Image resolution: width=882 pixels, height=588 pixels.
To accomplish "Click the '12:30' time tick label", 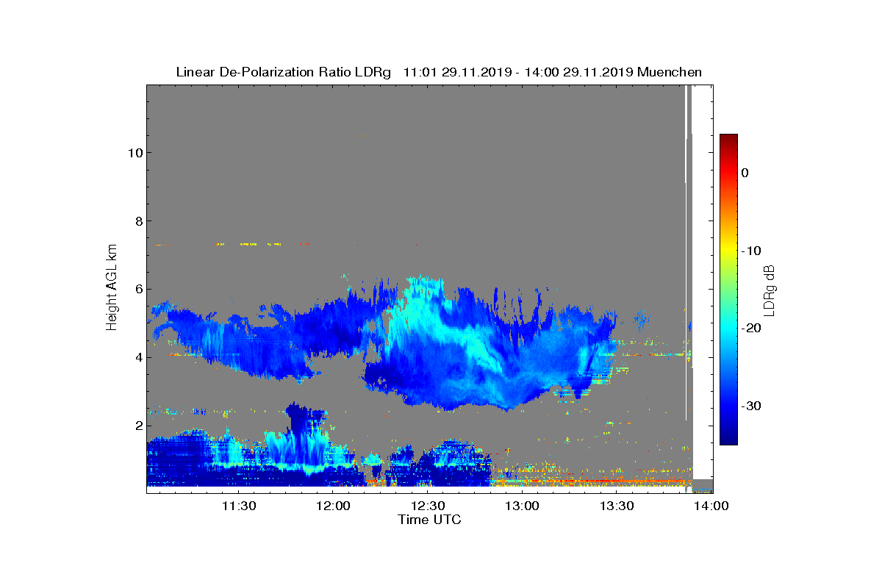I will click(x=429, y=506).
